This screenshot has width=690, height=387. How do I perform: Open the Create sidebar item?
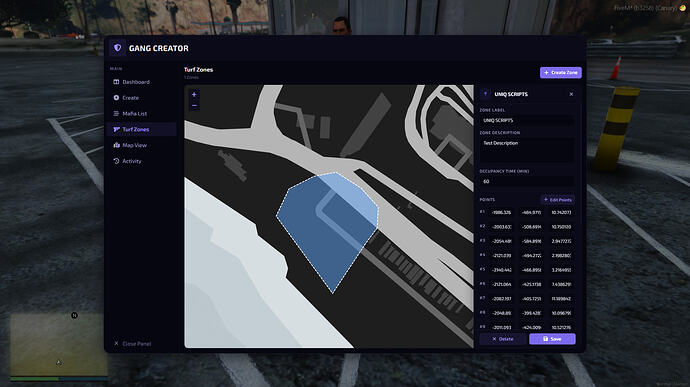[141, 98]
